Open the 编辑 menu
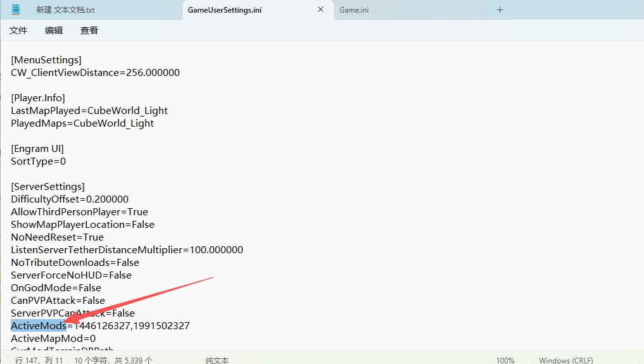 (x=54, y=30)
